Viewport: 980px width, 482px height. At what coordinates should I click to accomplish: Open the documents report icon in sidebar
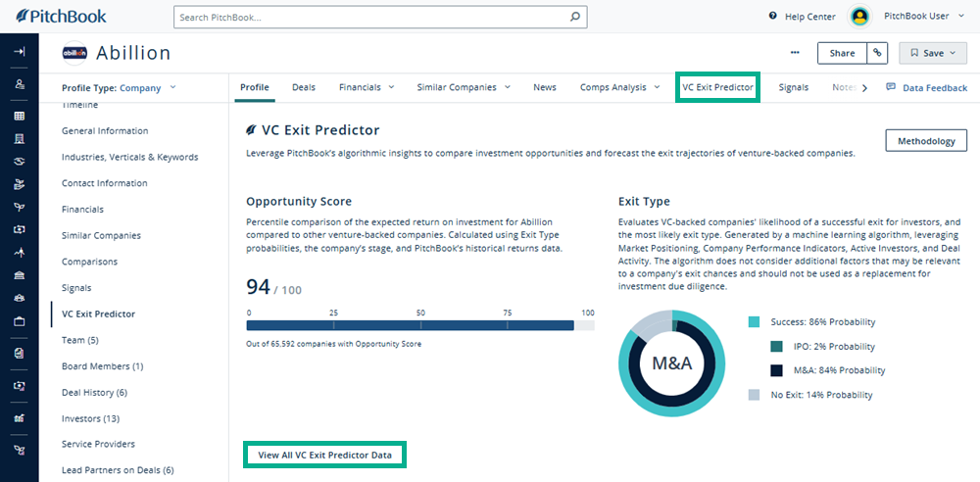pyautogui.click(x=19, y=354)
